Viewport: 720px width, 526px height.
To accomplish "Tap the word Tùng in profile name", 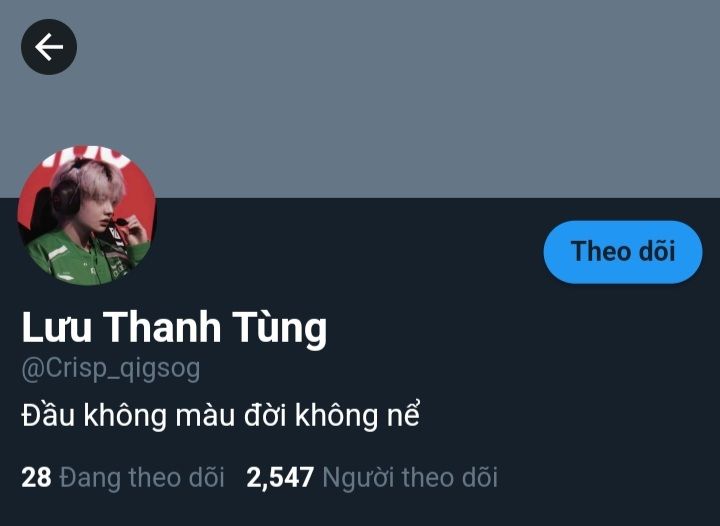I will pos(279,327).
